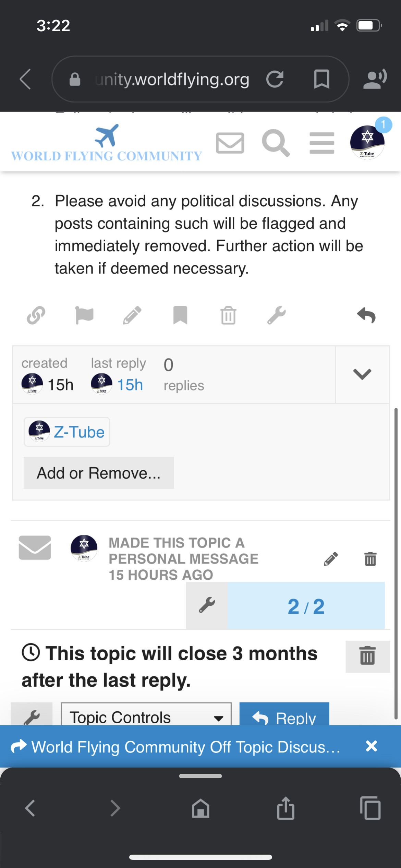Reply to post with arrow icon
The height and width of the screenshot is (868, 401).
click(366, 315)
